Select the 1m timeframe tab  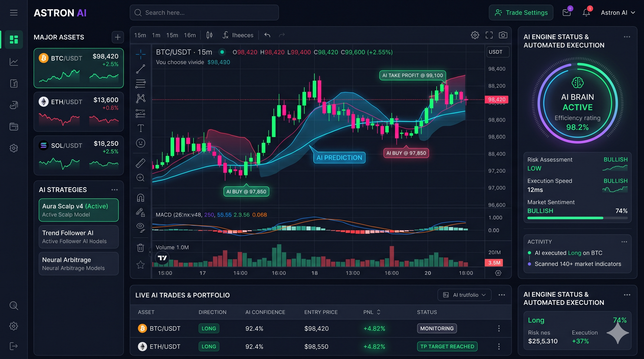click(156, 35)
